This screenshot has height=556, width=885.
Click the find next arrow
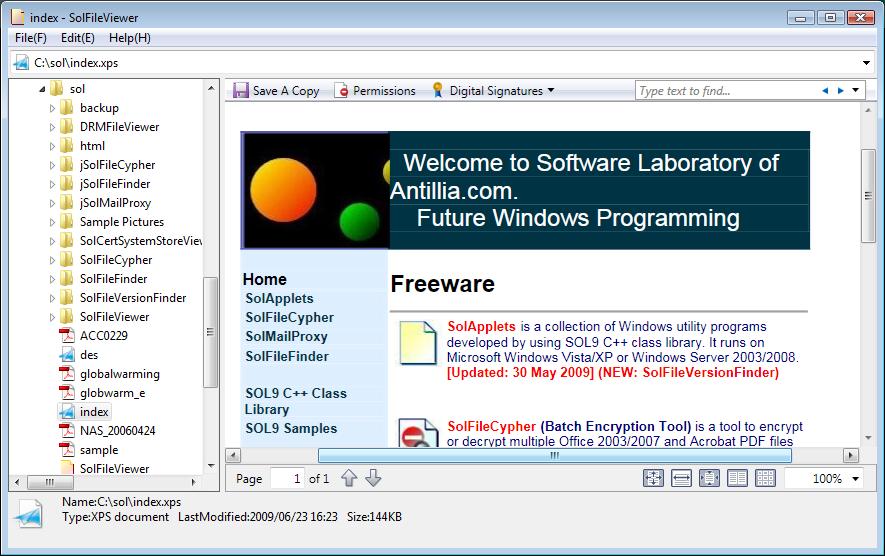840,90
